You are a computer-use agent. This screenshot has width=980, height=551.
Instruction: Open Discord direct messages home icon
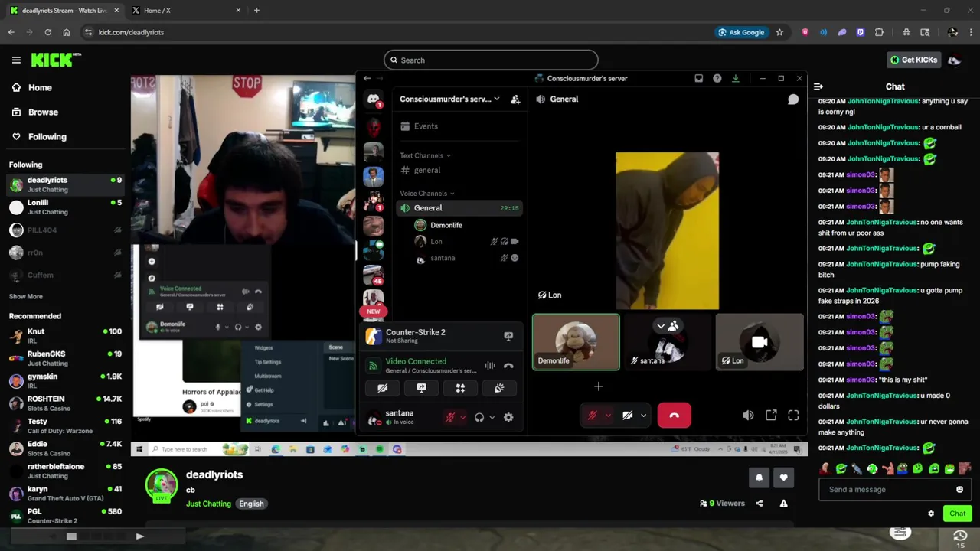374,99
